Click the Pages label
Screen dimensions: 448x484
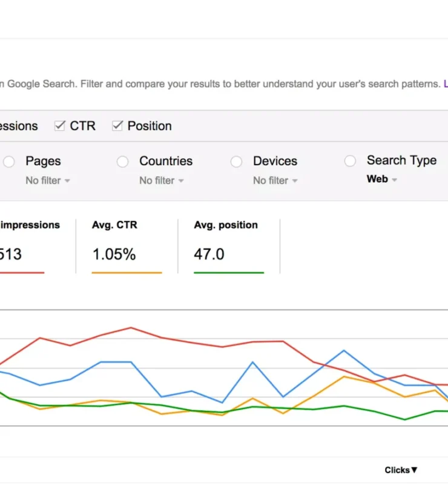coord(43,162)
